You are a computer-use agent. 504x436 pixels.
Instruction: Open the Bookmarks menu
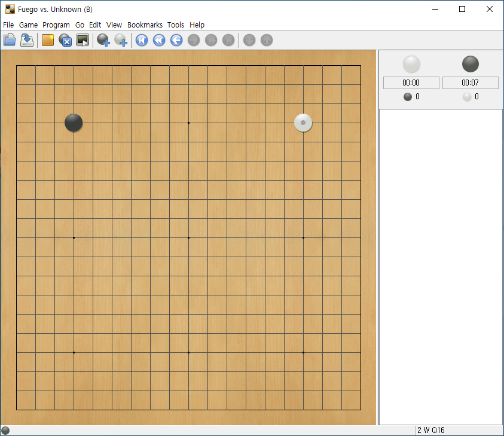click(145, 25)
